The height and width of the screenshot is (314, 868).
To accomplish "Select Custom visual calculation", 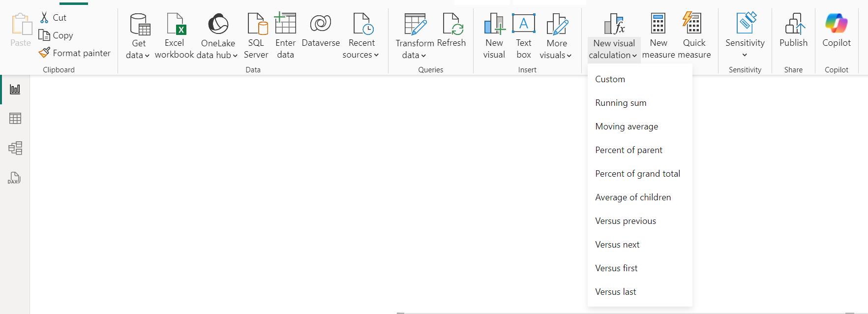I will click(x=640, y=79).
